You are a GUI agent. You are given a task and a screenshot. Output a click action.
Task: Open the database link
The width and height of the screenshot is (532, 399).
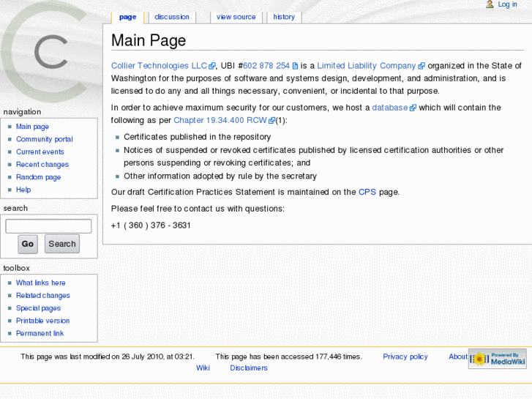click(390, 108)
